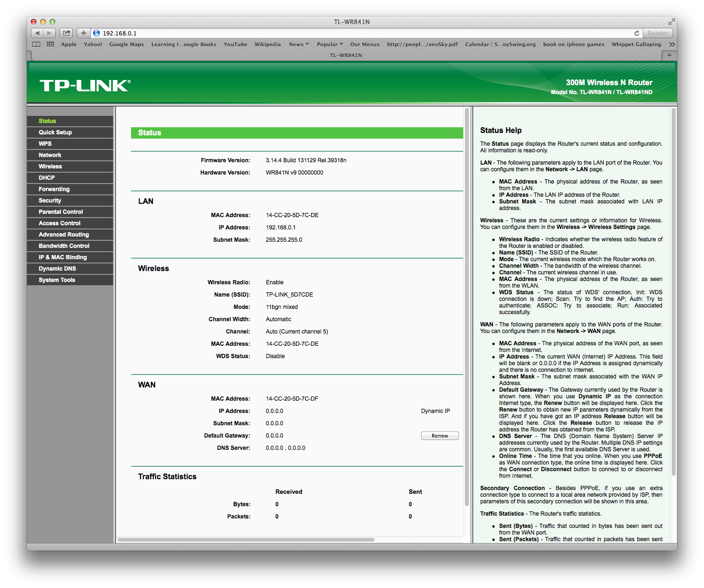
Task: Open the Wikipedia bookmark
Action: 267,44
